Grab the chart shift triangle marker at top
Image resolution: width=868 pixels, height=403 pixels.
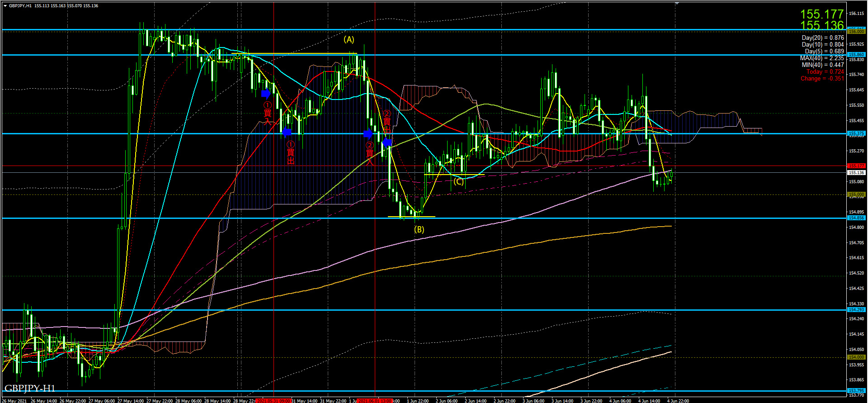[x=677, y=3]
